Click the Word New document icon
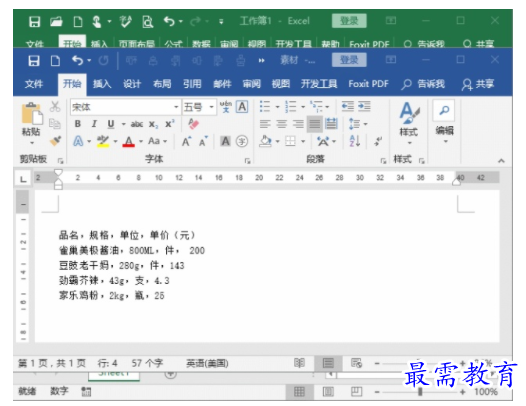526x406 pixels. click(x=55, y=61)
